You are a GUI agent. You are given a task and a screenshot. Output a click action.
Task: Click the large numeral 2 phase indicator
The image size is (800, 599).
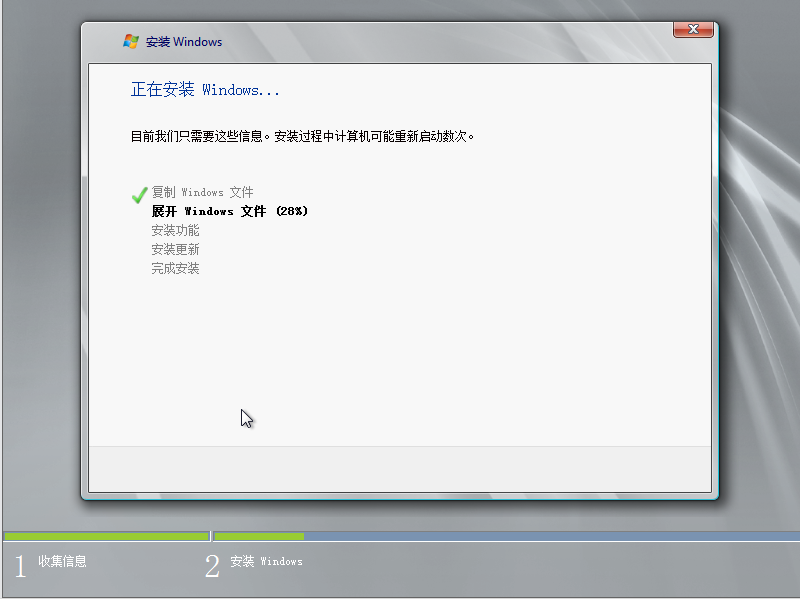(211, 565)
